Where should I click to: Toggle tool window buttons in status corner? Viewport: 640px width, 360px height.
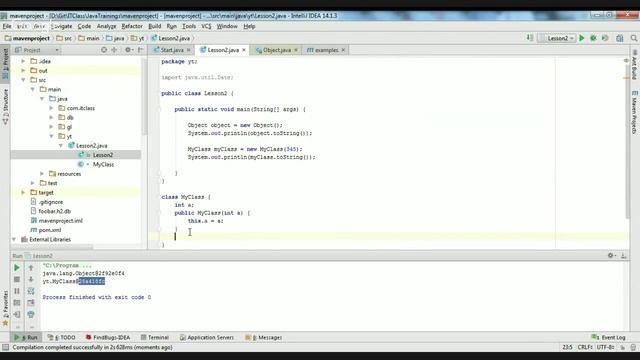click(x=5, y=347)
